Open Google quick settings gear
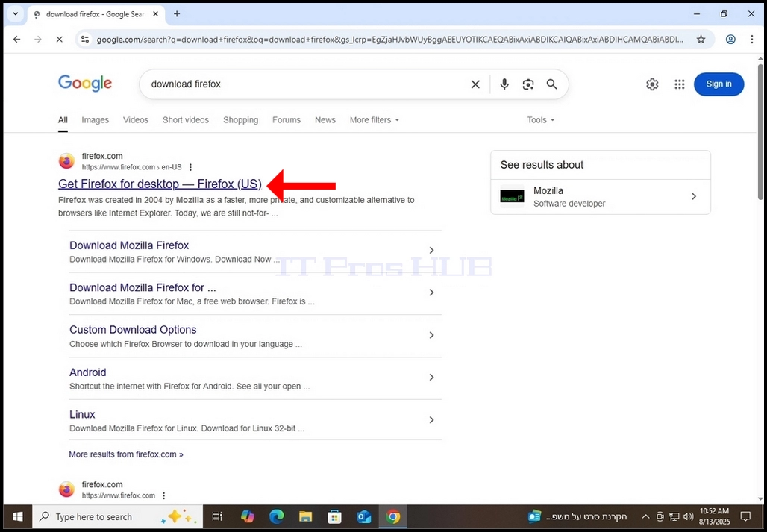 tap(652, 84)
